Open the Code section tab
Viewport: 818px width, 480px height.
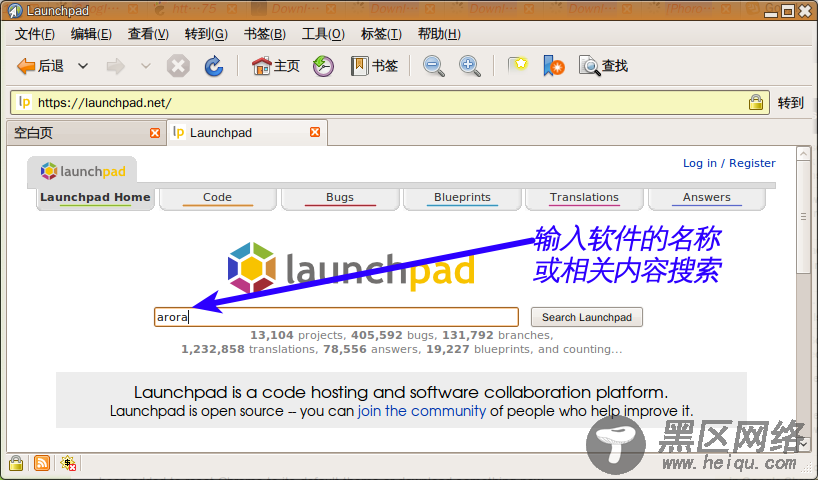(218, 198)
